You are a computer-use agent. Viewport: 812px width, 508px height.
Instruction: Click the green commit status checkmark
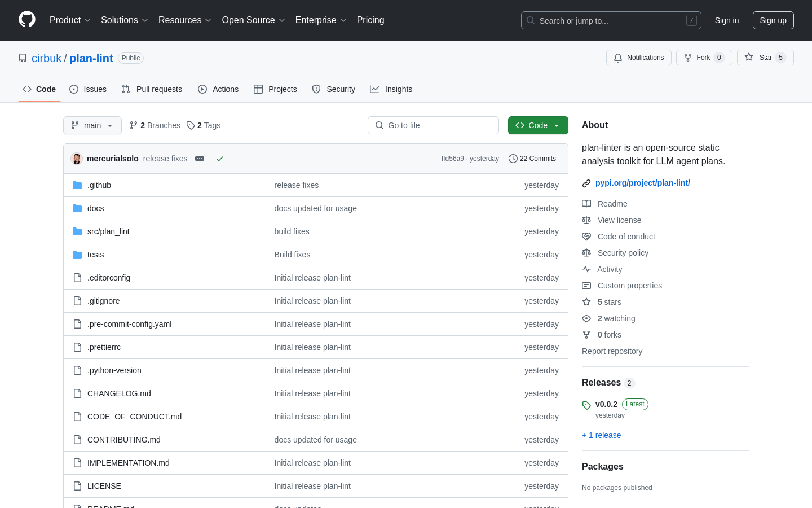pyautogui.click(x=220, y=159)
